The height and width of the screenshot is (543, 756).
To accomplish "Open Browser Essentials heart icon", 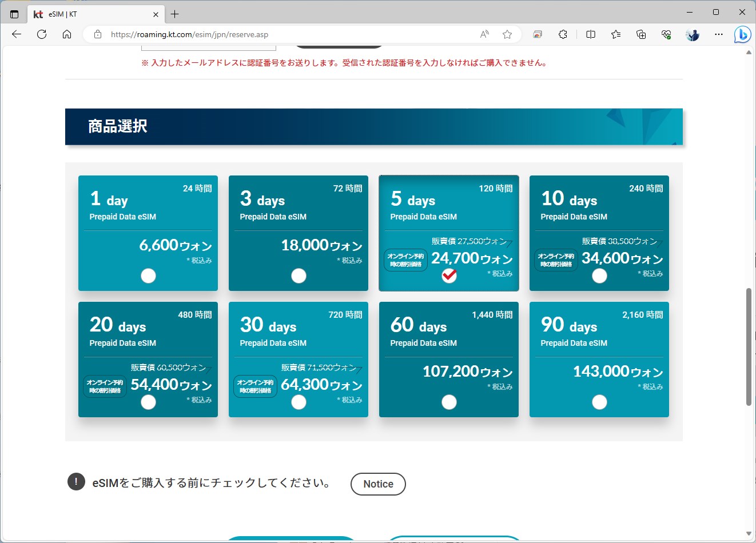I will 665,34.
